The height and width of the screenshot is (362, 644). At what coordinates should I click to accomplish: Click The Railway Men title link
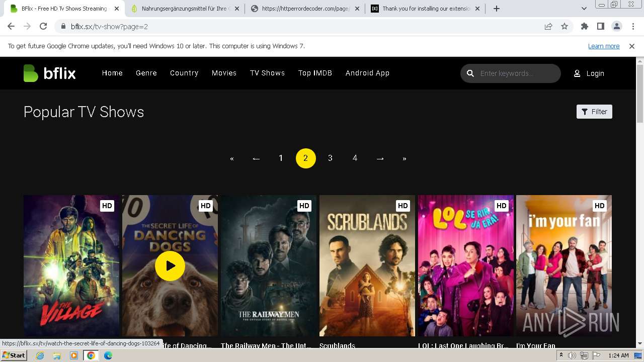click(x=266, y=345)
